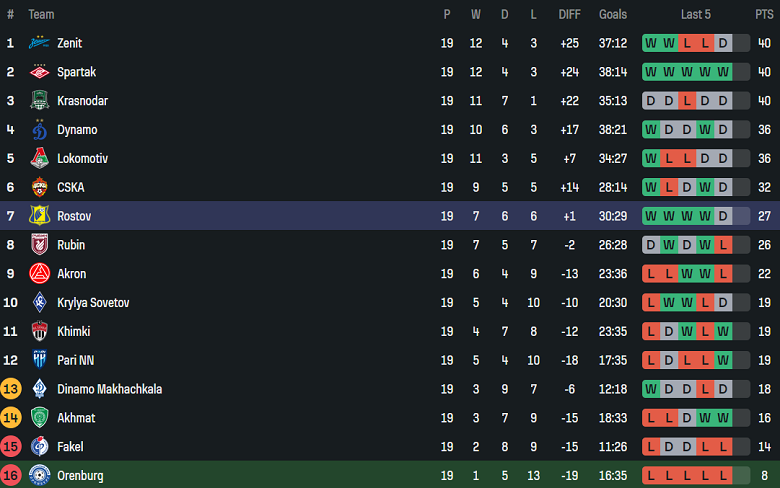The image size is (780, 488).
Task: Open the CSKA club crest
Action: click(x=40, y=187)
